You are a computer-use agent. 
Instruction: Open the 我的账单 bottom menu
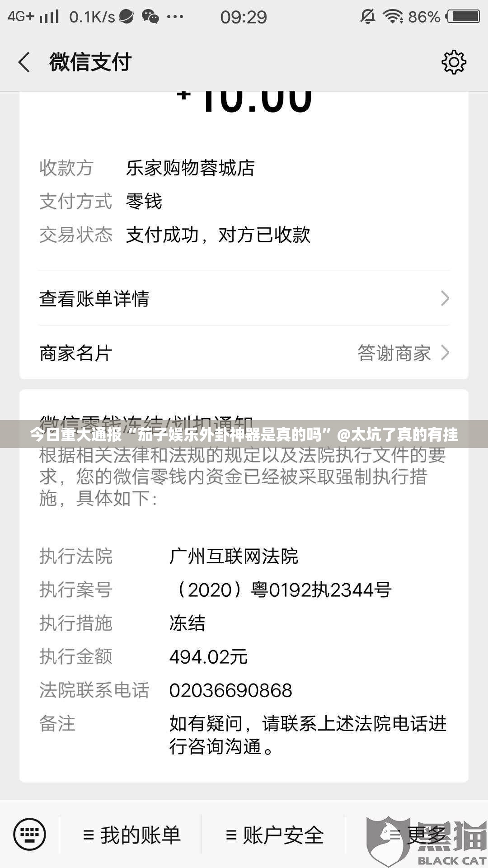(131, 835)
